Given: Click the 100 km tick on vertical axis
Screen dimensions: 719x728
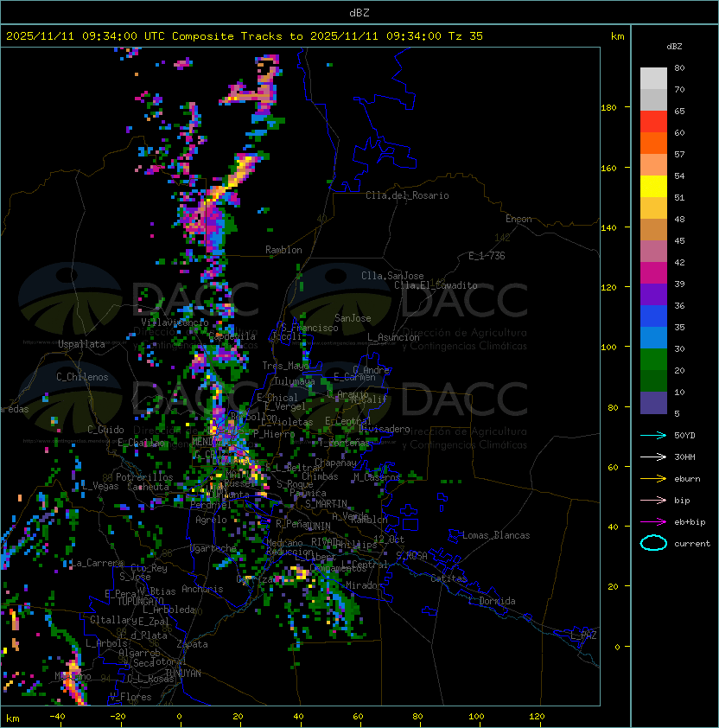Looking at the screenshot, I should coord(608,348).
